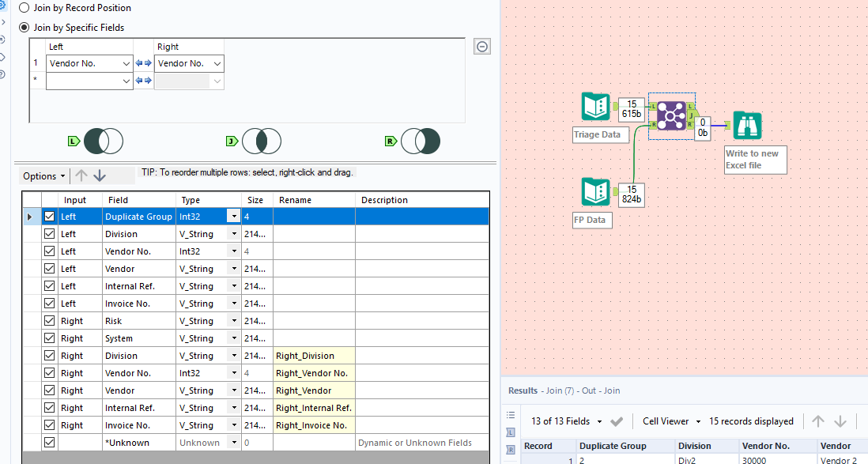868x464 pixels.
Task: Click the Browse binoculars tool icon
Action: point(747,125)
